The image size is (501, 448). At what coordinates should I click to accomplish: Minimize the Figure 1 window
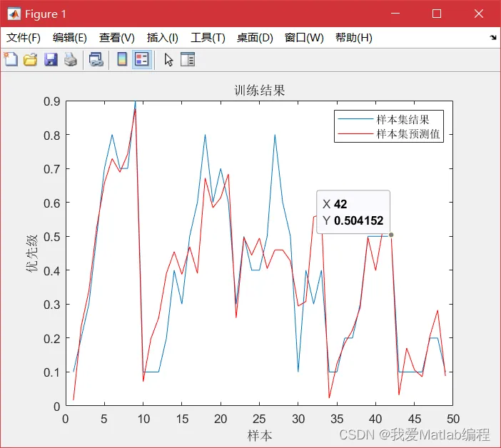[395, 14]
